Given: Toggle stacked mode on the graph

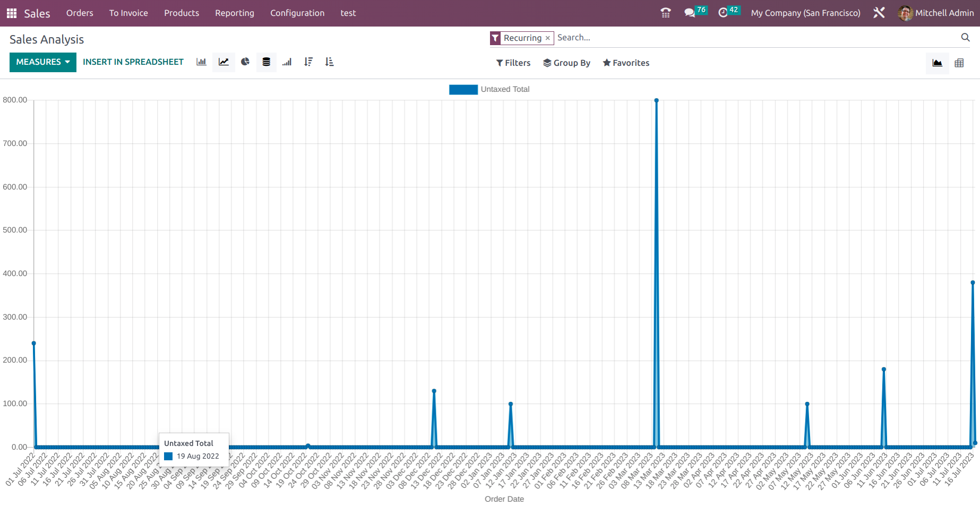Looking at the screenshot, I should (x=266, y=62).
